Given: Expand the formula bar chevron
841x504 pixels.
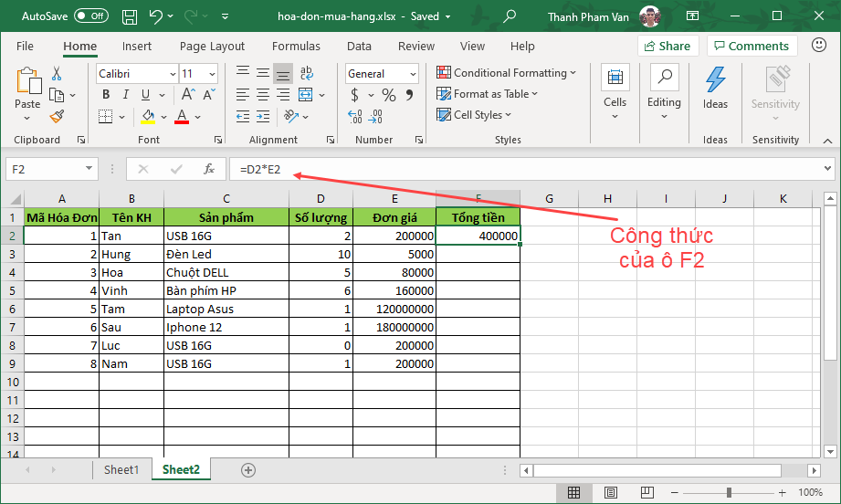Looking at the screenshot, I should [827, 168].
